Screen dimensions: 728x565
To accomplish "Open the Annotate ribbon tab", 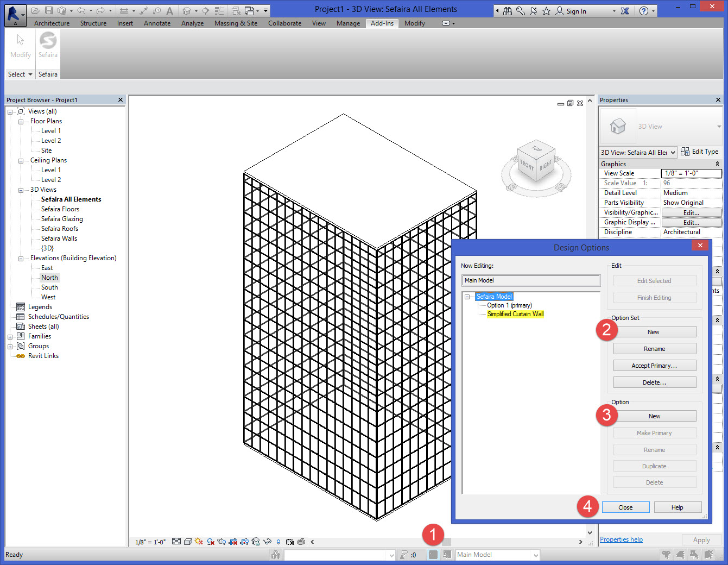I will pos(157,23).
